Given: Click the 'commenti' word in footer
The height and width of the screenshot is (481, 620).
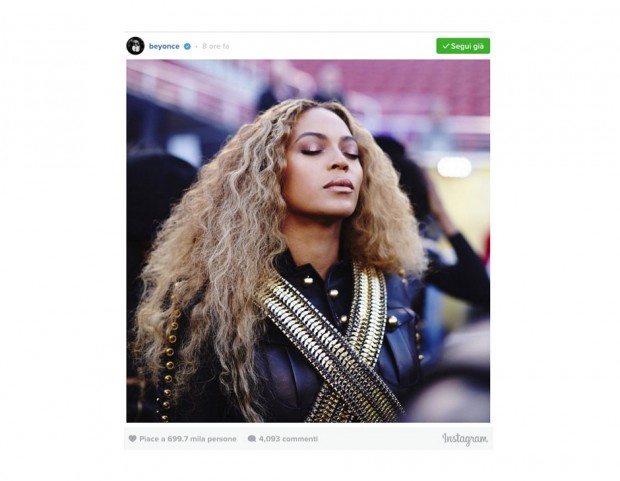Looking at the screenshot, I should pyautogui.click(x=300, y=439).
